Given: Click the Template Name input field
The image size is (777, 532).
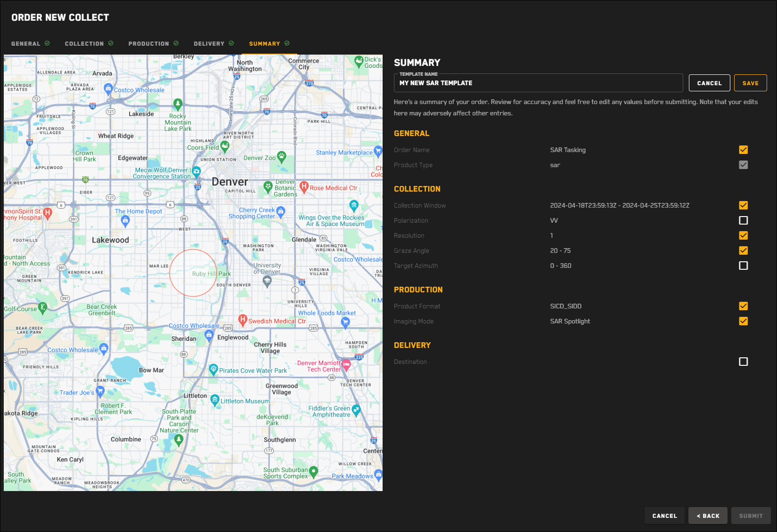Looking at the screenshot, I should [538, 83].
